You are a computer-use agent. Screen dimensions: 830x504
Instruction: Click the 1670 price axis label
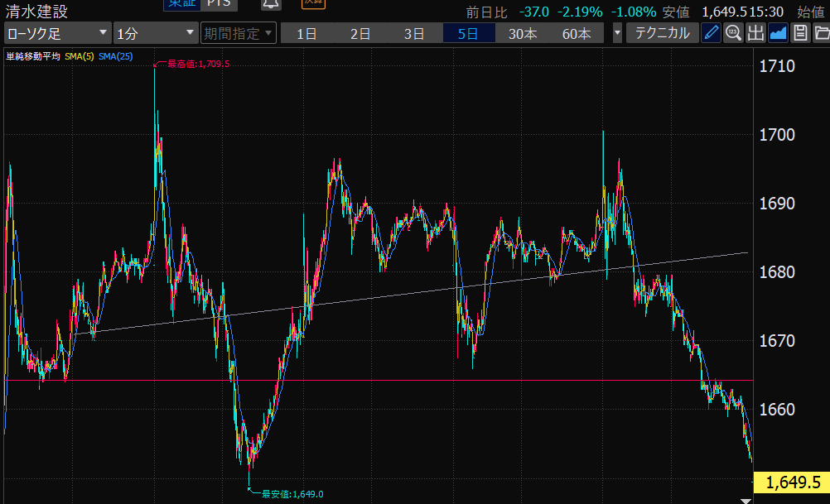click(777, 341)
